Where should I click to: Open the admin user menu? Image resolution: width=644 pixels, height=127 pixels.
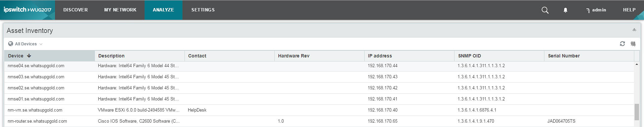coord(596,10)
